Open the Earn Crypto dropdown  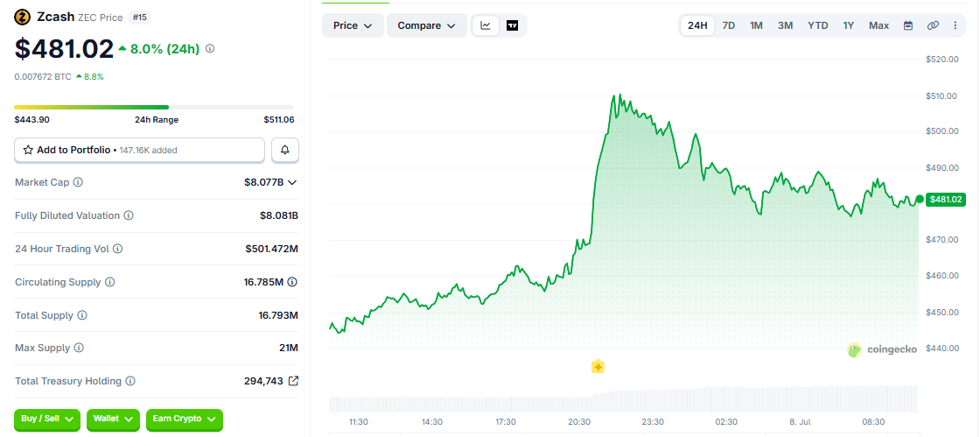pyautogui.click(x=185, y=419)
